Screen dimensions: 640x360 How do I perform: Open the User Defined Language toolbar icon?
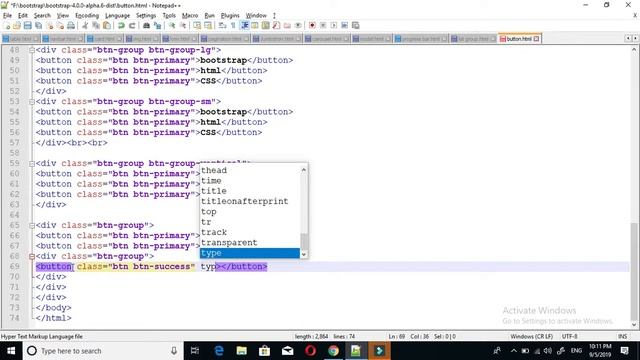coord(255,25)
